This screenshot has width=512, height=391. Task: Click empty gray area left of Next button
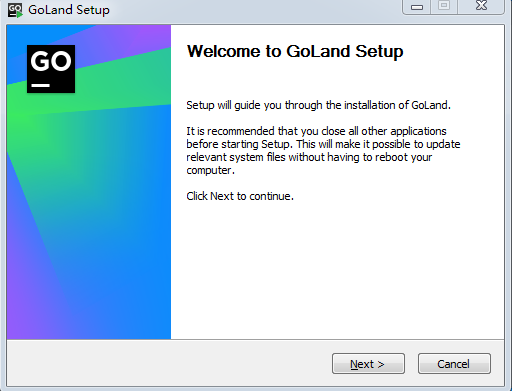[x=167, y=364]
